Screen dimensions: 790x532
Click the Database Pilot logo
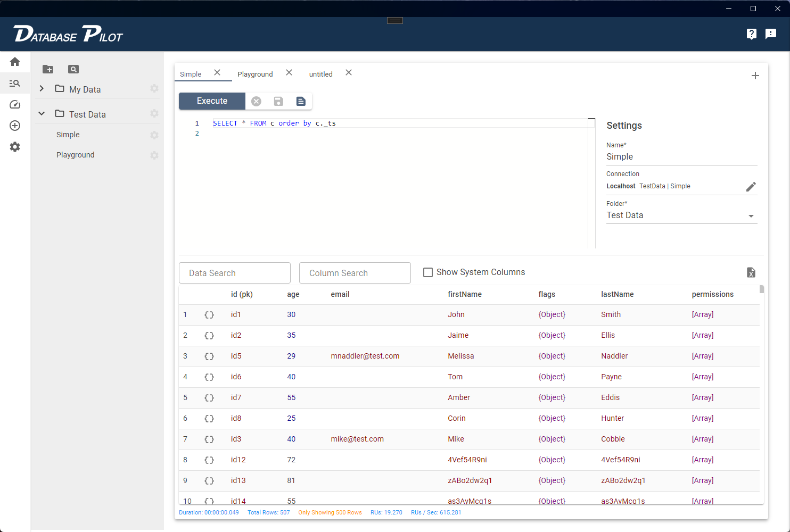tap(68, 34)
